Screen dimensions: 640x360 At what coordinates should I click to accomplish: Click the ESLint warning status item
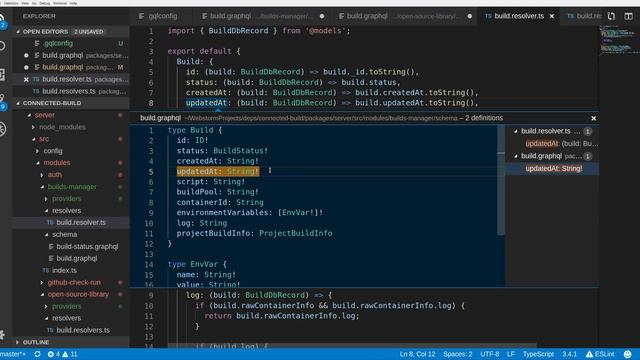(x=600, y=354)
